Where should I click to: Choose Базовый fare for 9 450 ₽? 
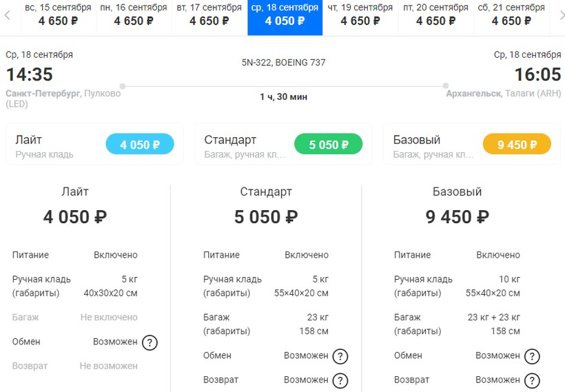pos(517,144)
